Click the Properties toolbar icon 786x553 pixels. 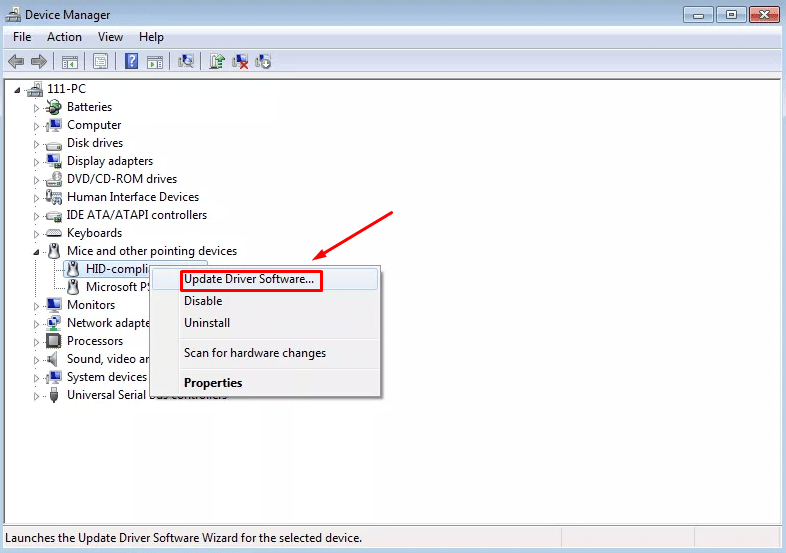100,61
